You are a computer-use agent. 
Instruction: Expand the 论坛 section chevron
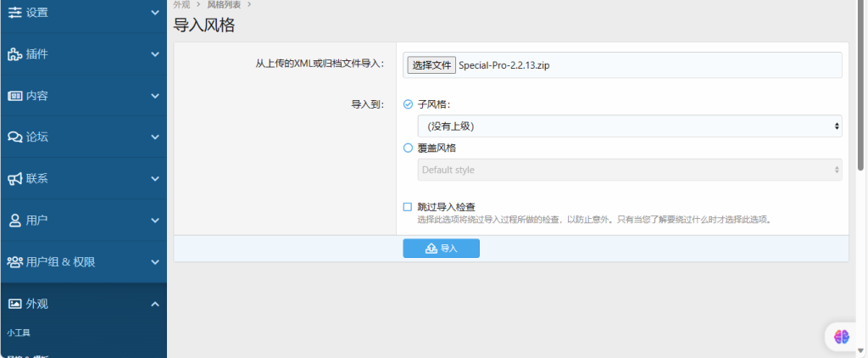[x=154, y=137]
